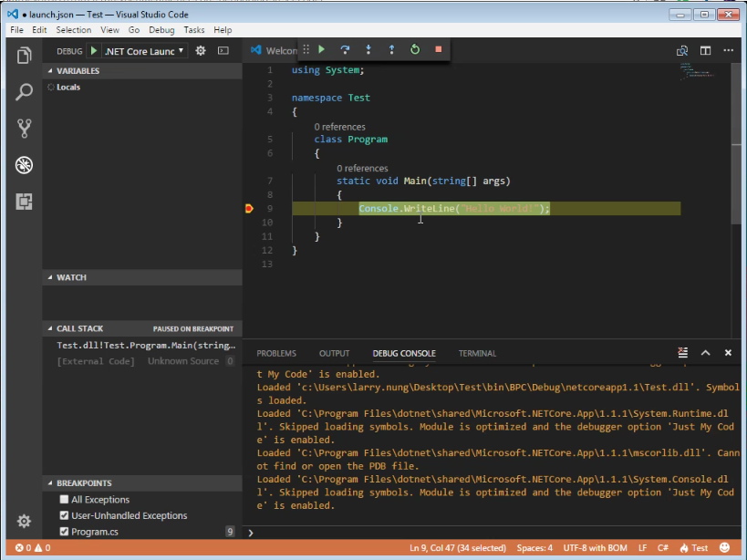Open the View menu
747x560 pixels.
109,29
